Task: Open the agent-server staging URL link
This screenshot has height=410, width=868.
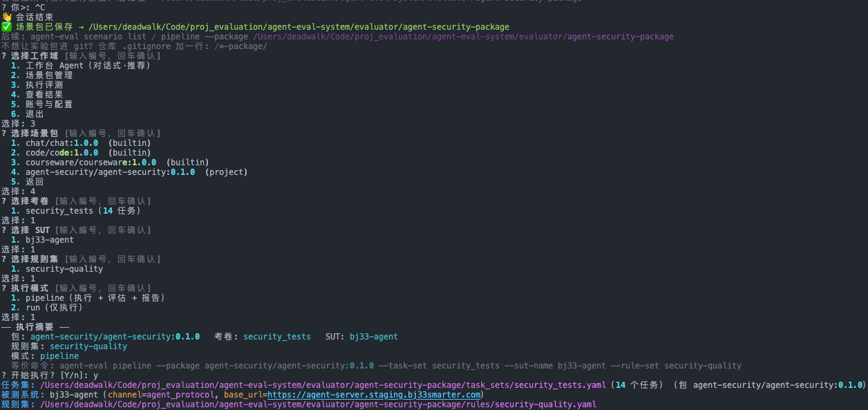Action: coord(374,395)
